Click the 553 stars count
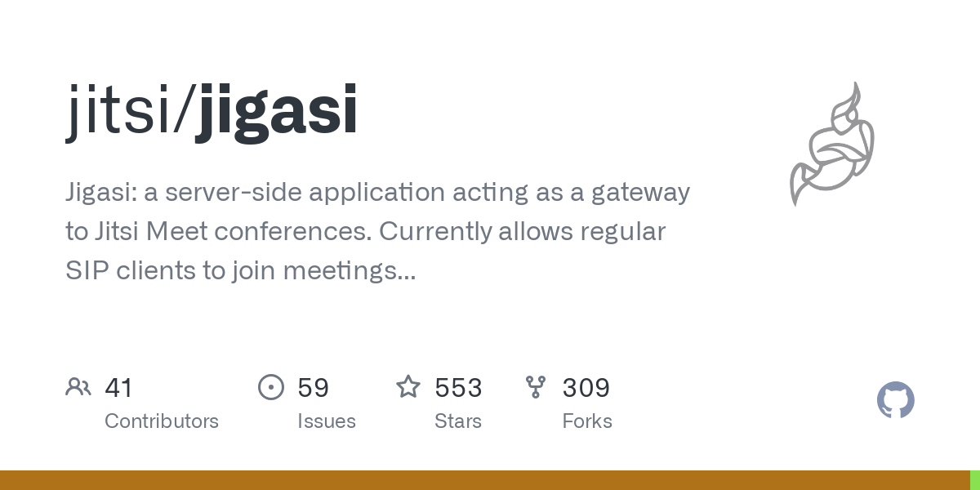Screen dimensions: 980x490 [458, 388]
